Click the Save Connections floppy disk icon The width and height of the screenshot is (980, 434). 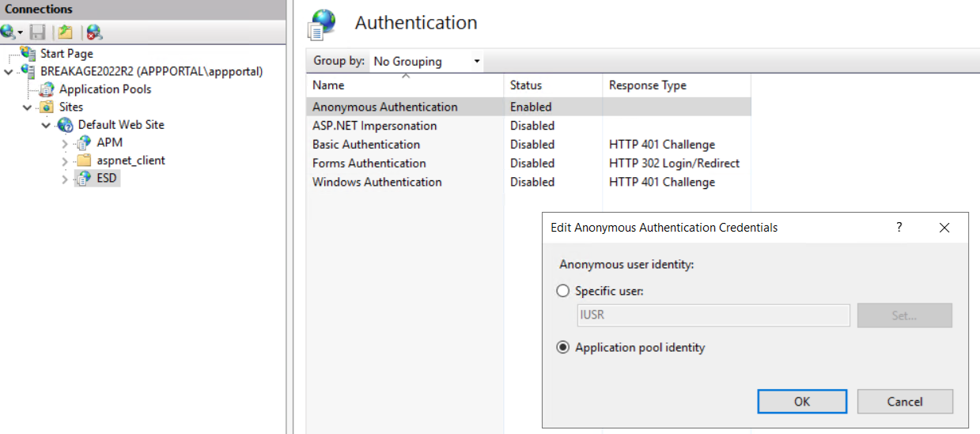tap(37, 32)
